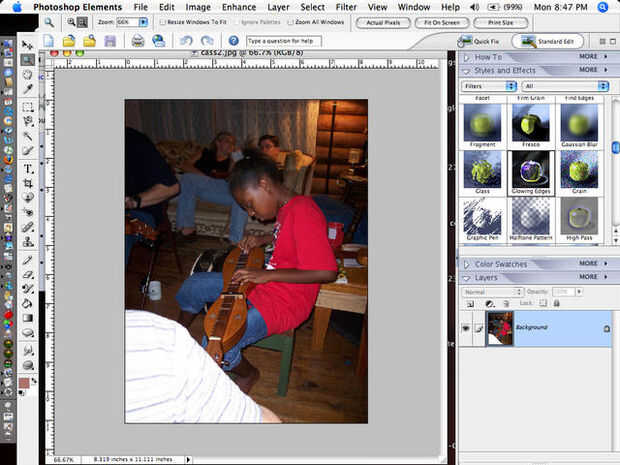620x465 pixels.
Task: Select the Crop tool
Action: point(27,183)
